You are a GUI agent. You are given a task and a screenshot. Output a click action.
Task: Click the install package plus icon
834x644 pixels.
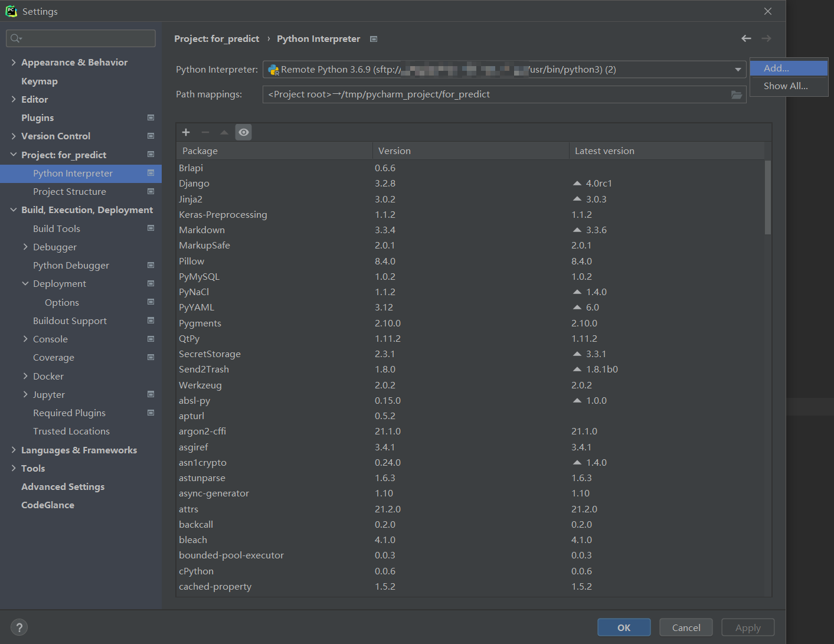[x=186, y=132]
